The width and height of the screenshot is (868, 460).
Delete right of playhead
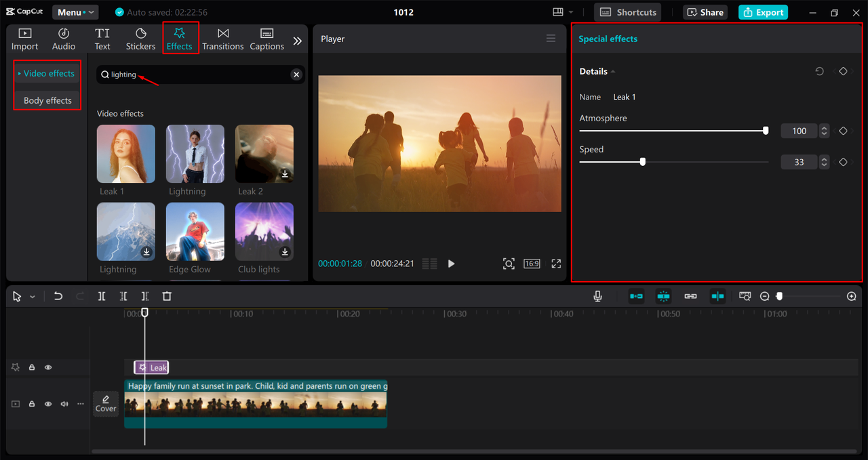[x=145, y=296]
